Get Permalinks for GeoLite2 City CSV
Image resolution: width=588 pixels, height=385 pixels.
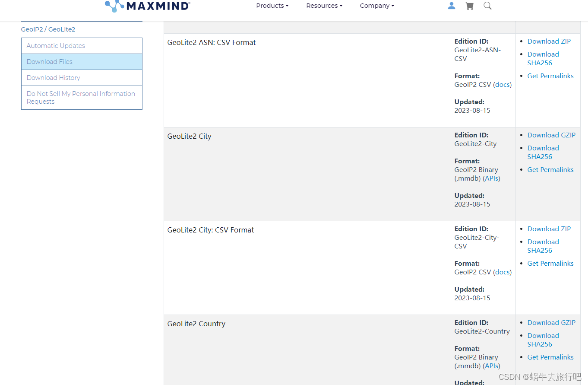coord(550,264)
